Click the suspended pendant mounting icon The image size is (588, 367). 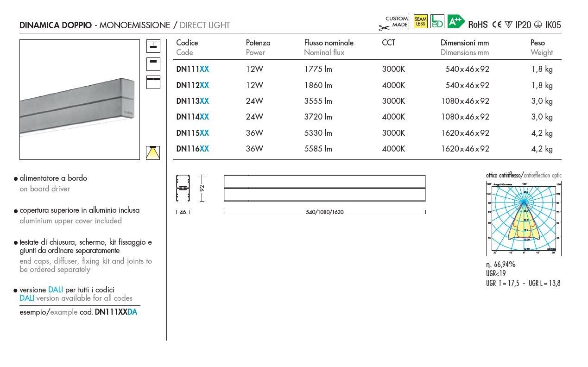[x=153, y=46]
